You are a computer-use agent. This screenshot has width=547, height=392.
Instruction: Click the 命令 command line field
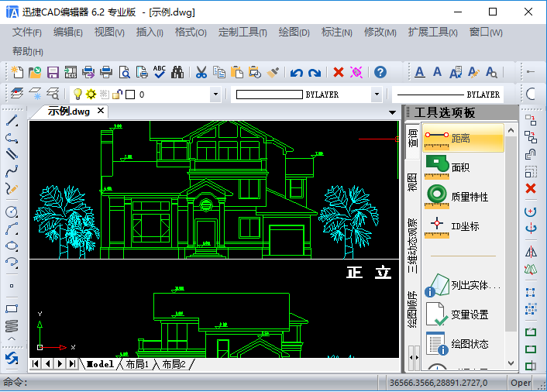189,383
